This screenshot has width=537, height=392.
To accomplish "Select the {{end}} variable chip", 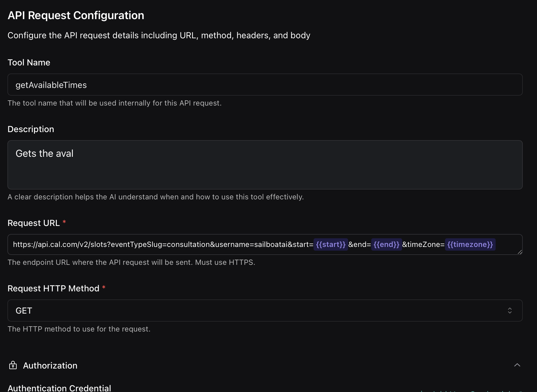I will tap(386, 244).
